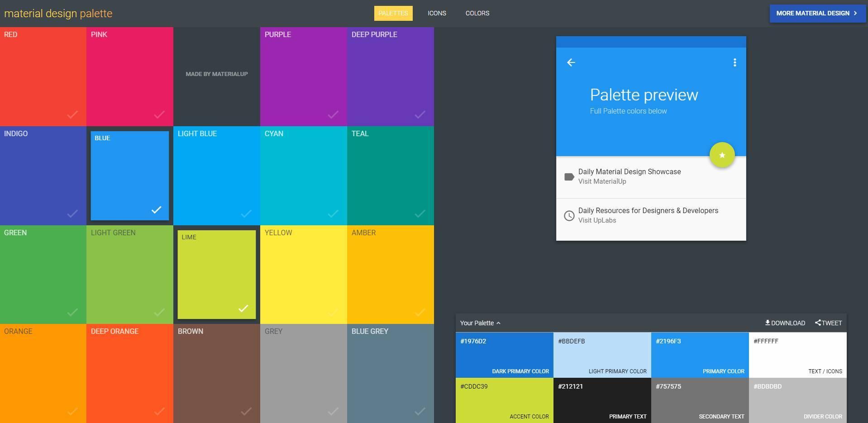Click the clock icon beside Daily Resources
This screenshot has width=868, height=423.
[x=569, y=216]
